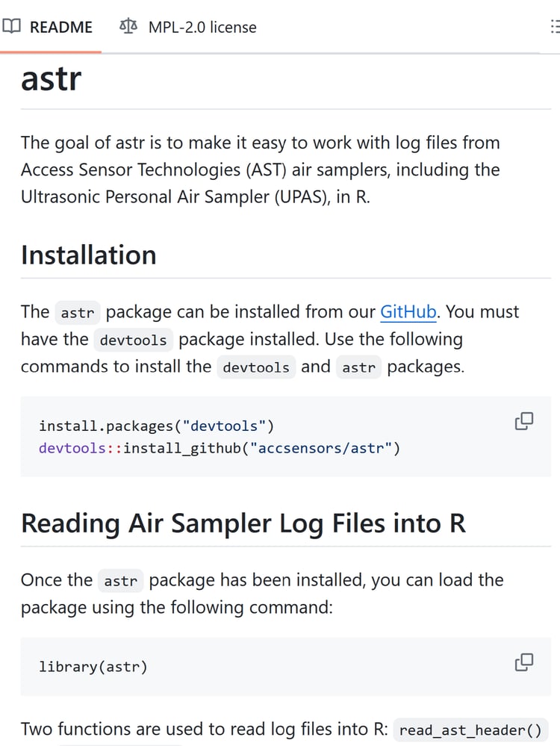Click "Reading Air Sampler Log Files" heading

click(243, 523)
